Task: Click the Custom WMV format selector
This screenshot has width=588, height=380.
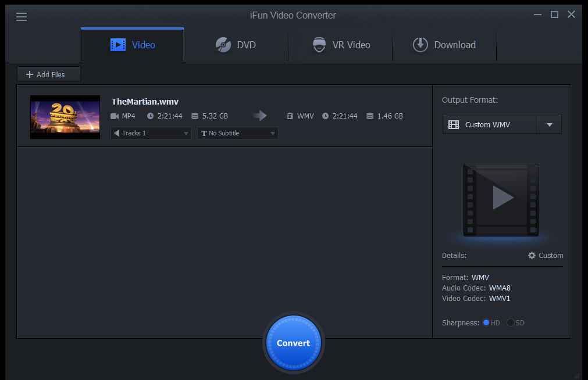Action: point(490,124)
